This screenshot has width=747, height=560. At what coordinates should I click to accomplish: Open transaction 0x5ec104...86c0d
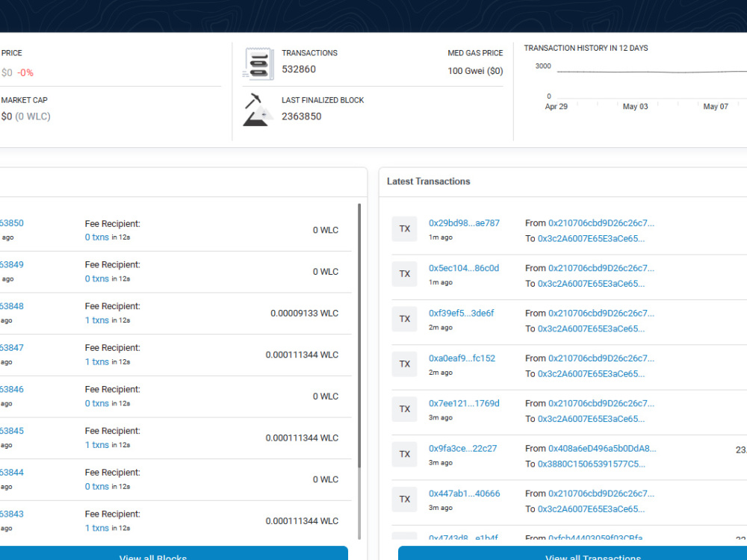(464, 268)
